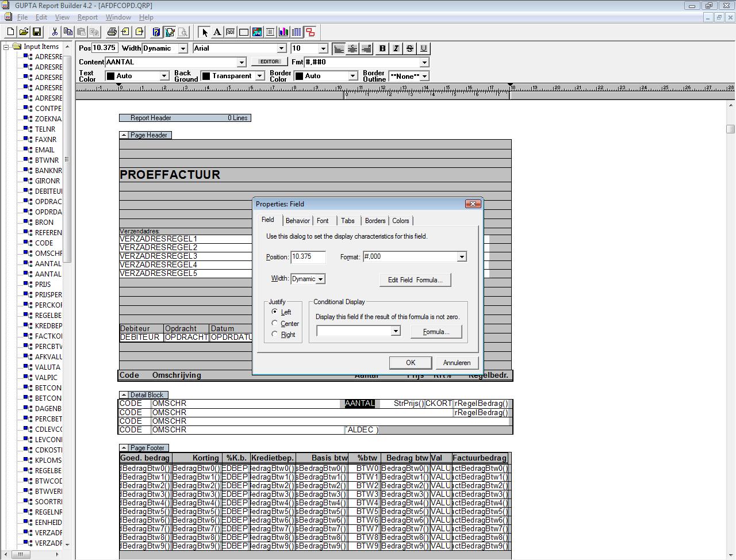The width and height of the screenshot is (736, 560).
Task: Toggle Strikethrough formatting button
Action: click(410, 49)
